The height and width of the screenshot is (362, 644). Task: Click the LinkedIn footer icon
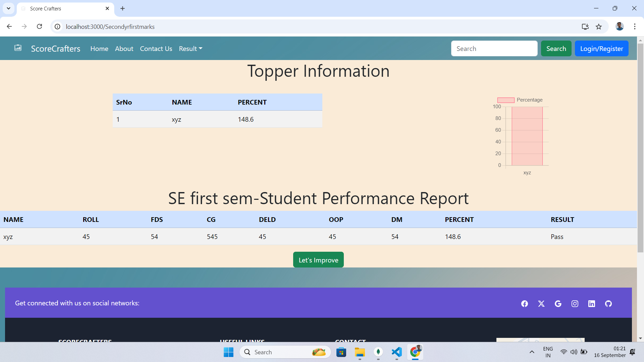[592, 304]
